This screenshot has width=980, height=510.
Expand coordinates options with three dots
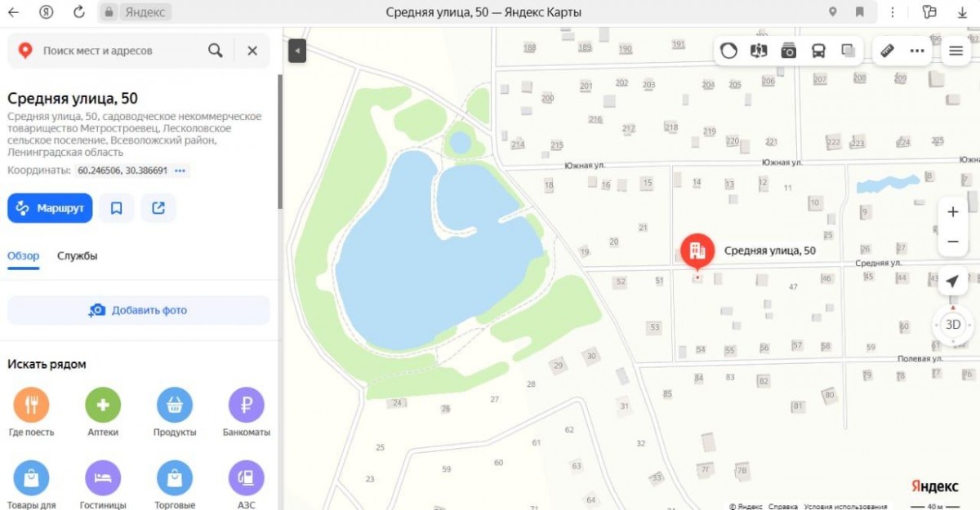tap(180, 171)
